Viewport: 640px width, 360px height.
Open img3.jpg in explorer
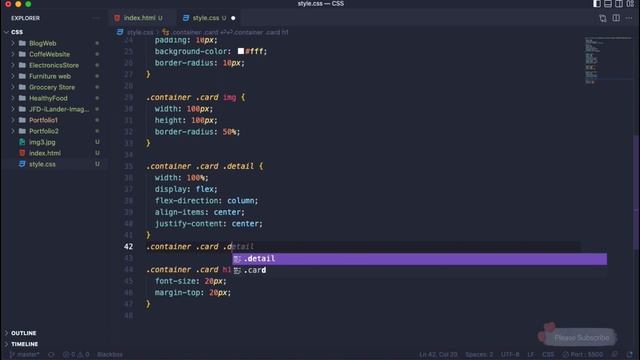click(x=42, y=142)
